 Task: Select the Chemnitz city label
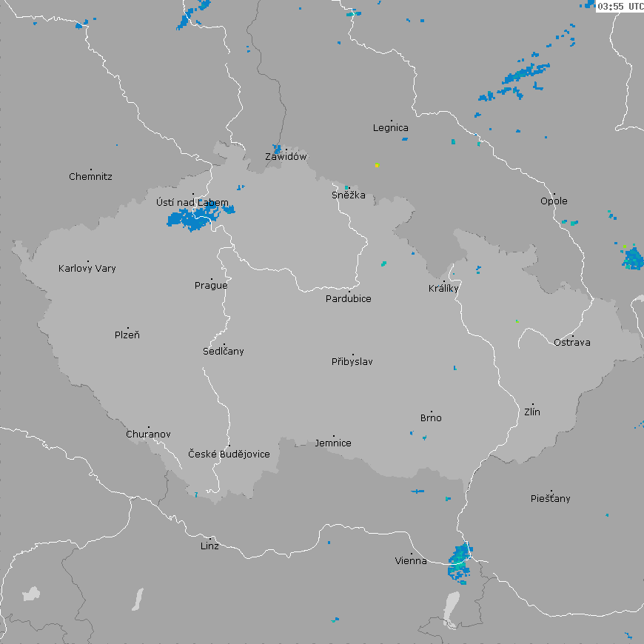[90, 177]
